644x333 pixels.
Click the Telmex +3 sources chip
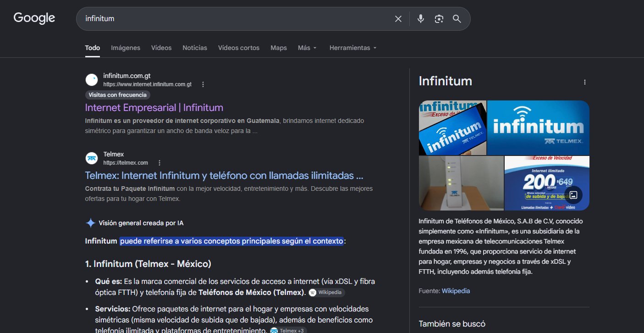(x=288, y=330)
